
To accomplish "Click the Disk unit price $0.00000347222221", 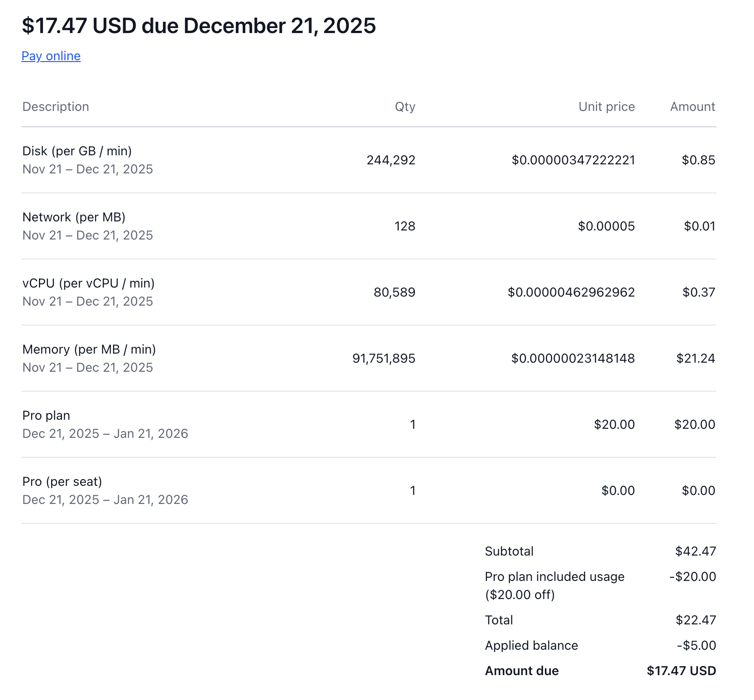I will [573, 160].
